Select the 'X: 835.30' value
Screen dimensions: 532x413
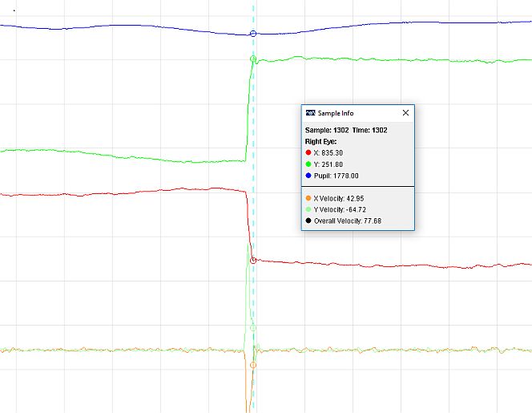(x=328, y=153)
